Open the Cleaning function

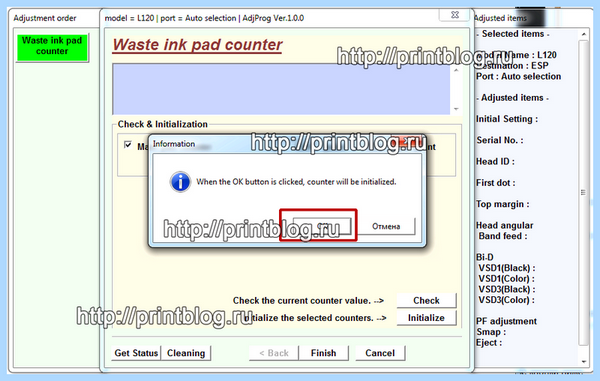[x=186, y=353]
